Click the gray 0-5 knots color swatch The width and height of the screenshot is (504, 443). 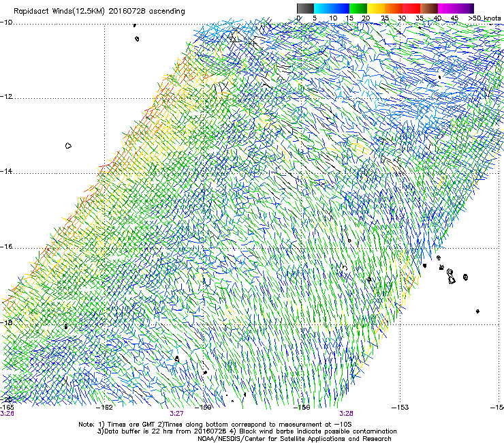tap(305, 8)
